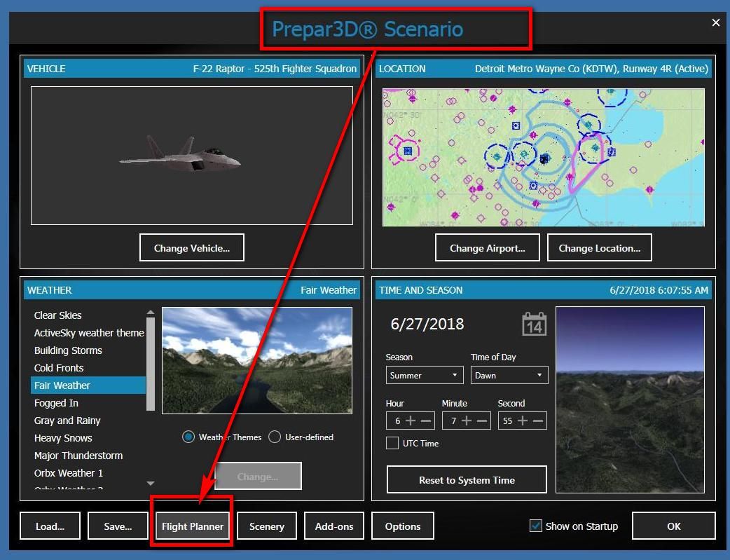730x560 pixels.
Task: Click the Change Vehicle button
Action: click(x=192, y=248)
